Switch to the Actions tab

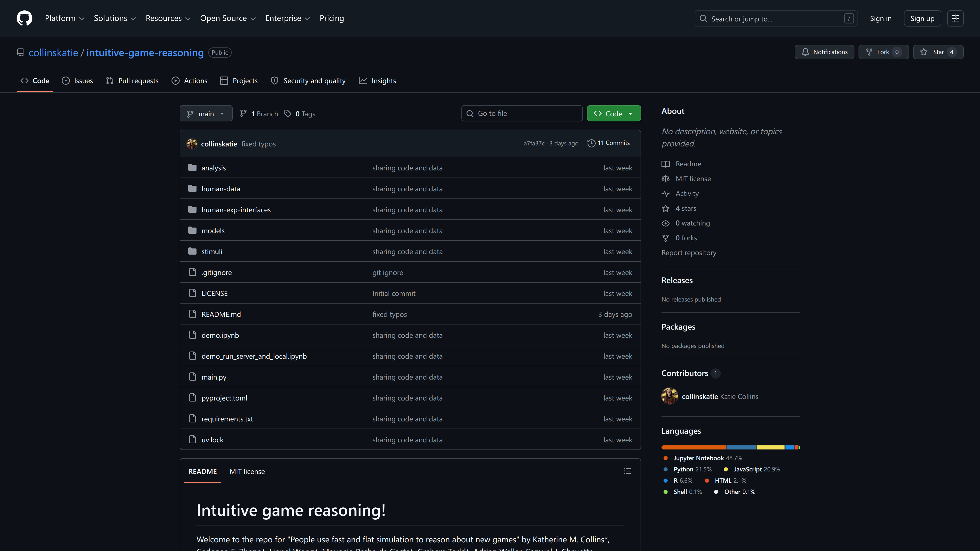[x=189, y=81]
